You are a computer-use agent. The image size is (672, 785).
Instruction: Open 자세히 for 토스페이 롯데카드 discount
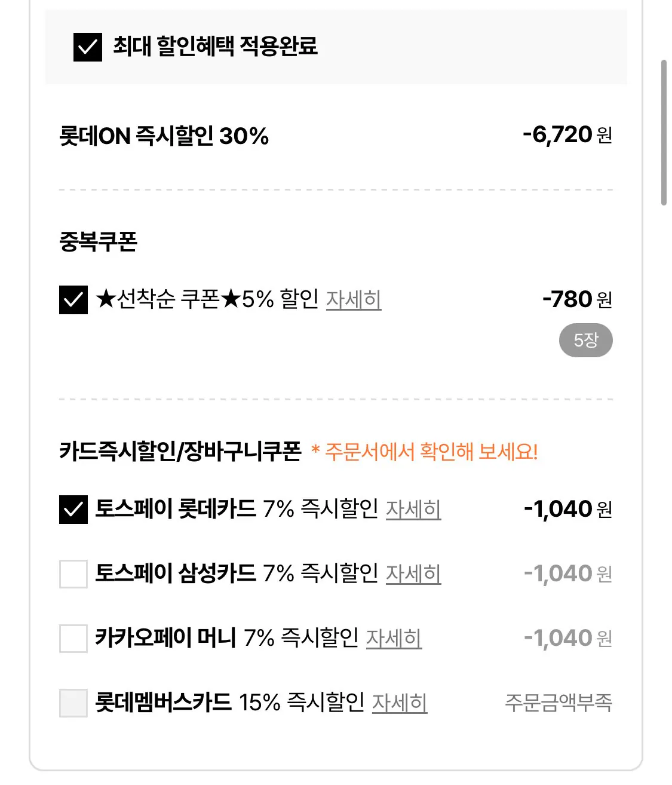coord(414,511)
